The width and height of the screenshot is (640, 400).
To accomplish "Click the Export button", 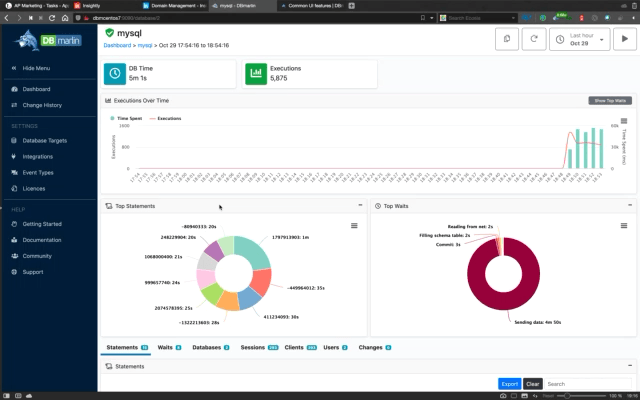I will [509, 384].
